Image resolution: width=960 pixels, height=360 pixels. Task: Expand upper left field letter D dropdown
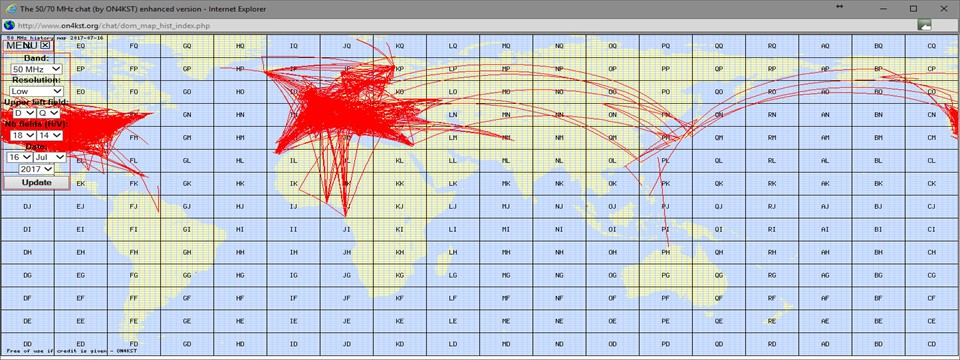(25, 113)
